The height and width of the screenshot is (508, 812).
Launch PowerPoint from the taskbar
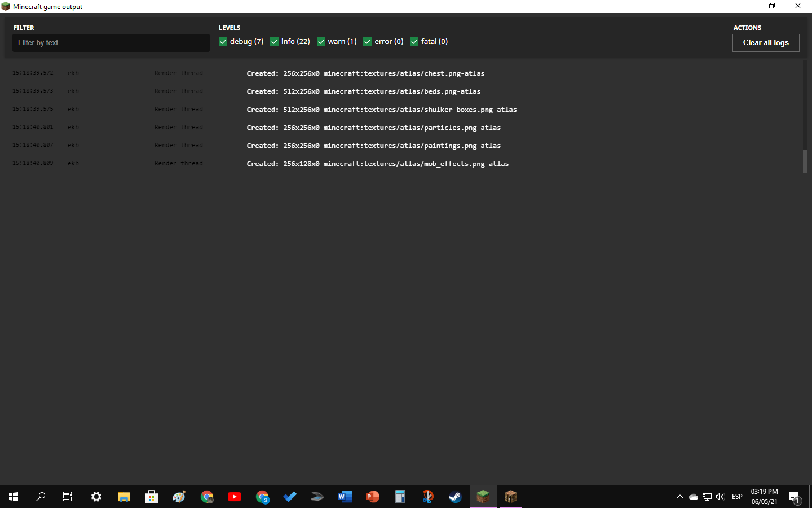pos(373,497)
